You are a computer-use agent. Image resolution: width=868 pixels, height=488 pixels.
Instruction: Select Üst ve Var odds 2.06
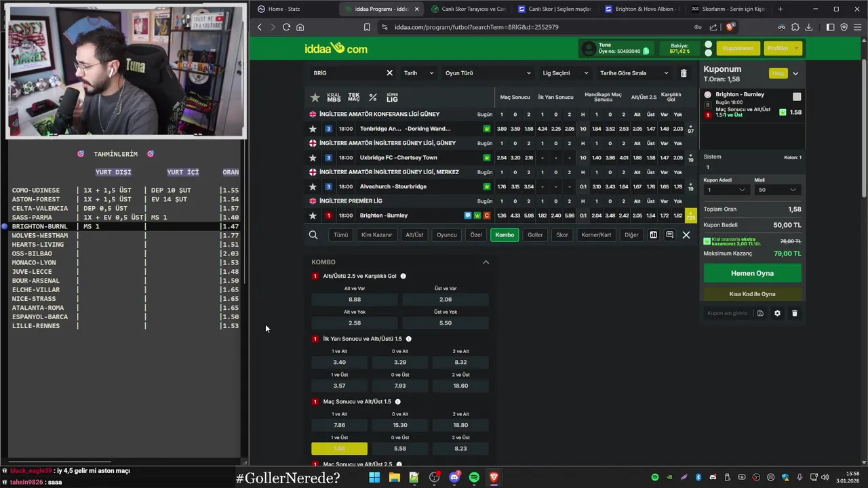(446, 300)
